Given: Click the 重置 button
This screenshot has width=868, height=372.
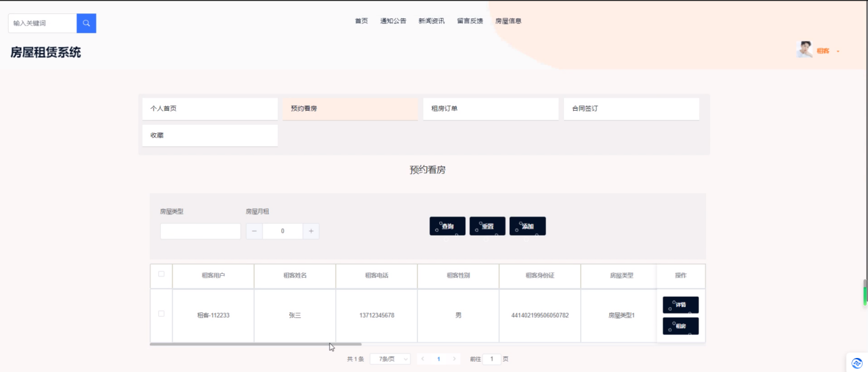Looking at the screenshot, I should (x=487, y=226).
